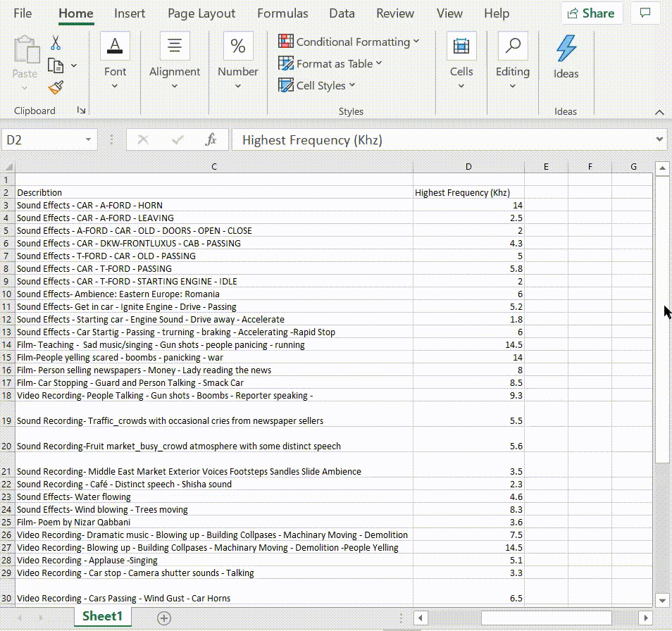This screenshot has height=631, width=672.
Task: Open the Formulas tab
Action: pyautogui.click(x=282, y=13)
